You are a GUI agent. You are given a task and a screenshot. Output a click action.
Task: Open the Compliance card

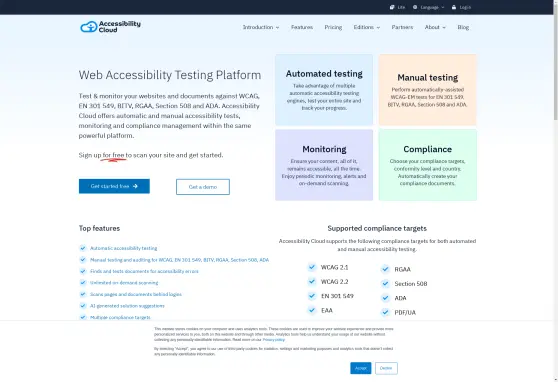click(x=427, y=165)
